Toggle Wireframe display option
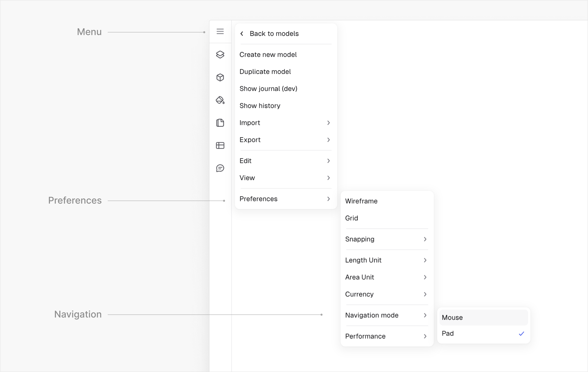Viewport: 588px width, 372px height. tap(361, 201)
